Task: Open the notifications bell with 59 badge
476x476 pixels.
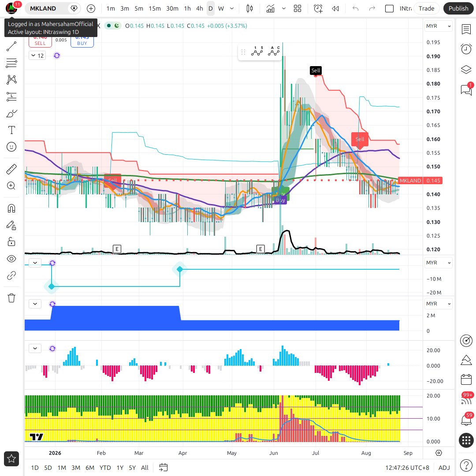Action: click(x=466, y=420)
